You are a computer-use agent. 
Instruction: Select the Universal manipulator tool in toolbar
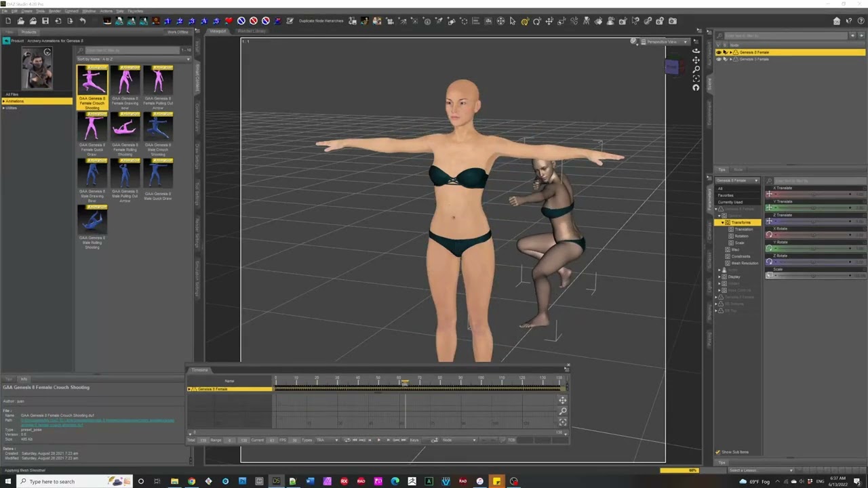(x=525, y=21)
